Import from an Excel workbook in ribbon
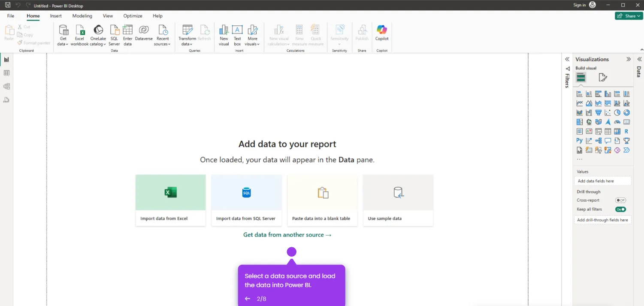644x306 pixels. (79, 35)
